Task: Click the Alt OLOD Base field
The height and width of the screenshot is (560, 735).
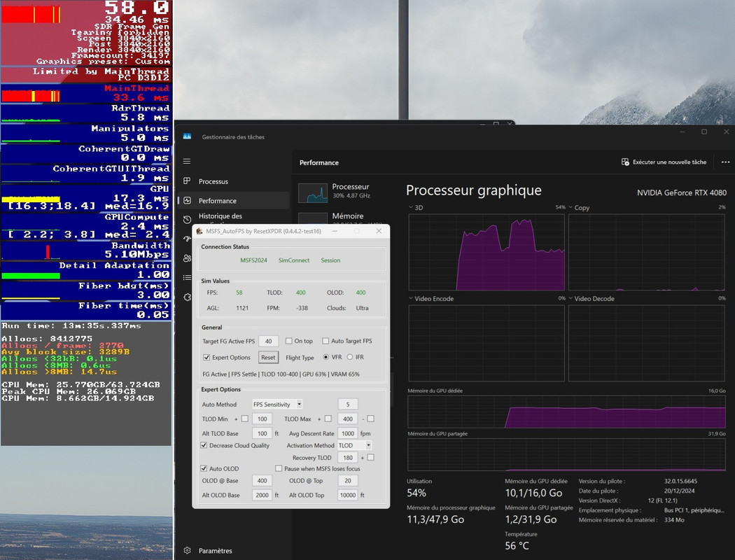Action: coord(262,495)
